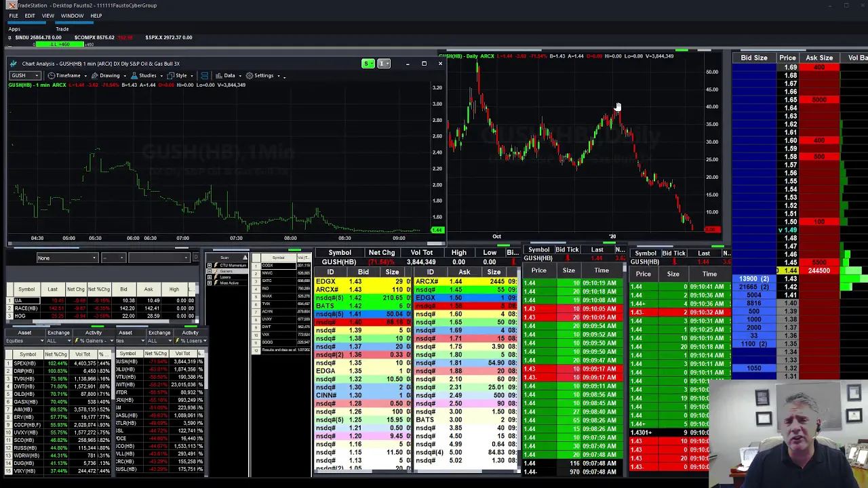Select the RACE(HB) row in watchlist
This screenshot has width=868, height=488.
point(102,308)
